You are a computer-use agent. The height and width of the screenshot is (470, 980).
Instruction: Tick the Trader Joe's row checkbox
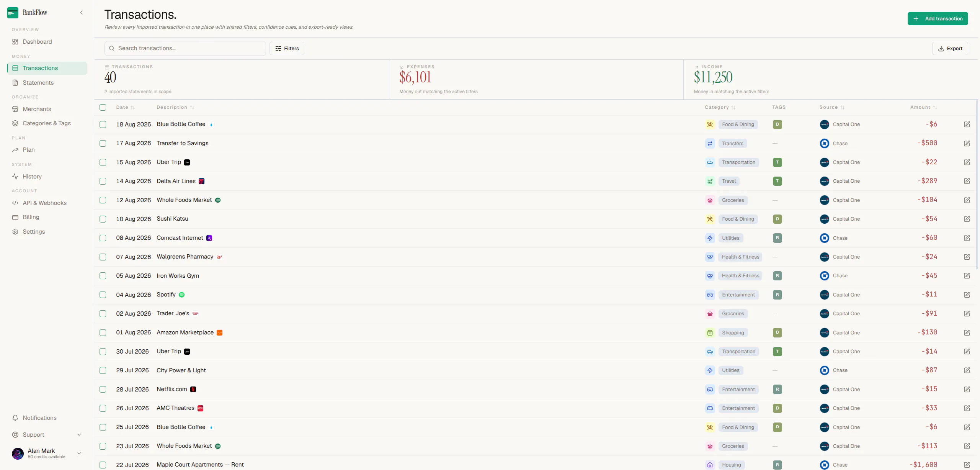103,314
